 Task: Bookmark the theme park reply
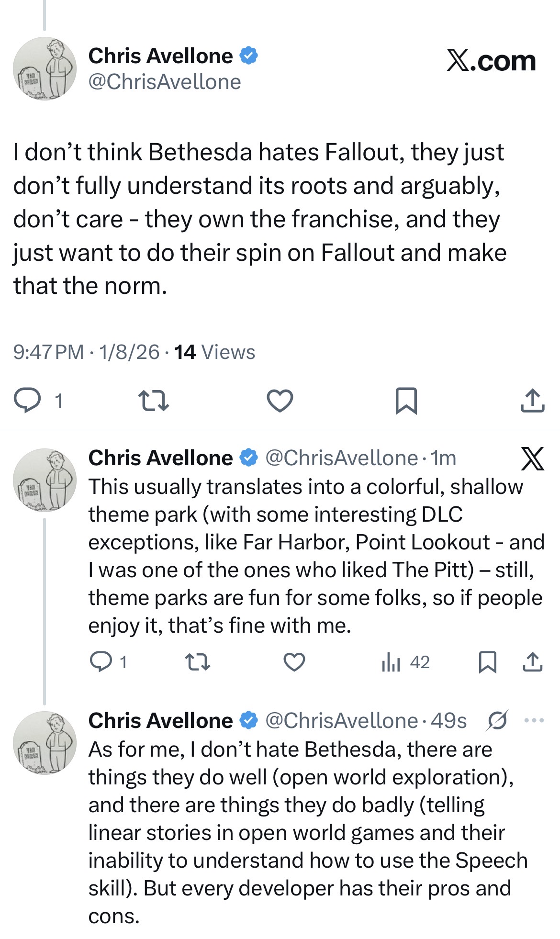pos(488,662)
